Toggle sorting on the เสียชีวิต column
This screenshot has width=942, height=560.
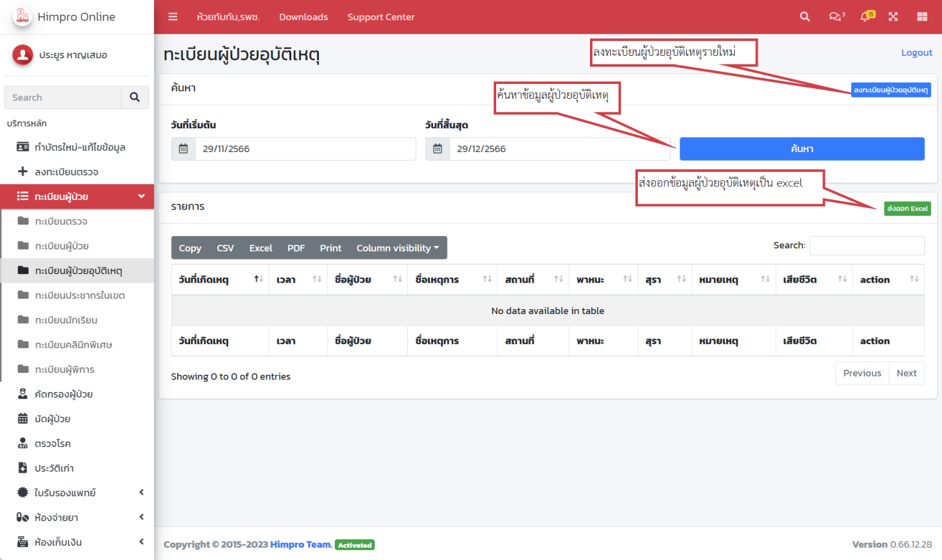pyautogui.click(x=841, y=279)
